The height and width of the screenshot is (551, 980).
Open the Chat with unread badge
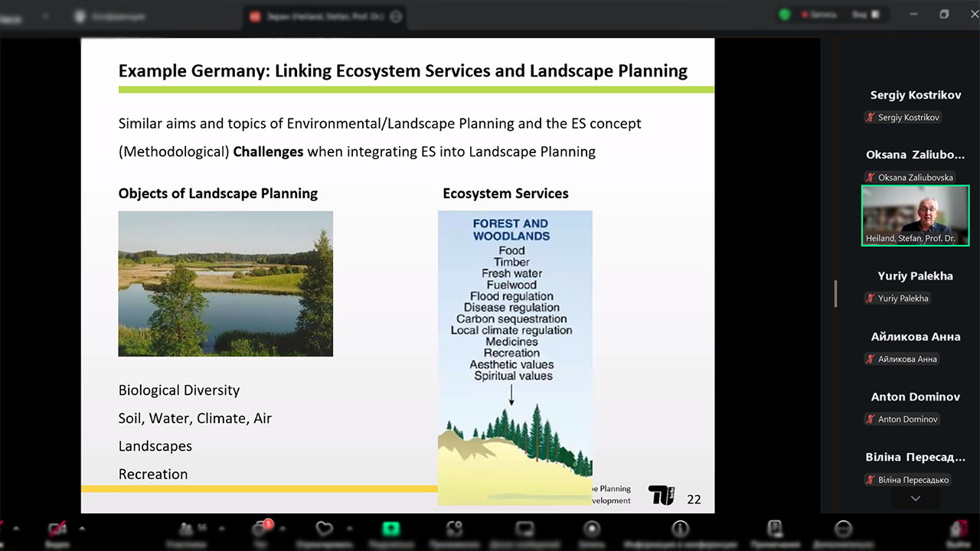(260, 530)
